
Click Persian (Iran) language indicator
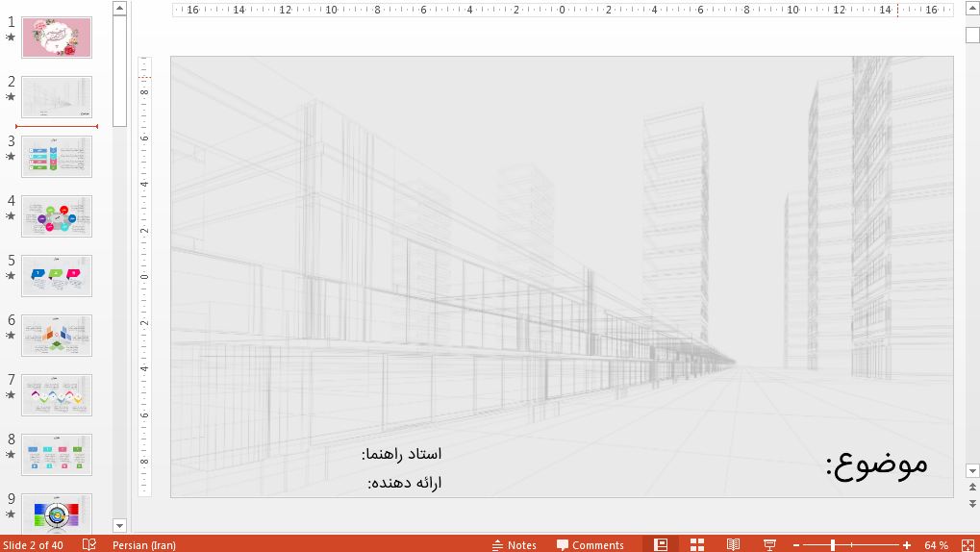pos(143,545)
